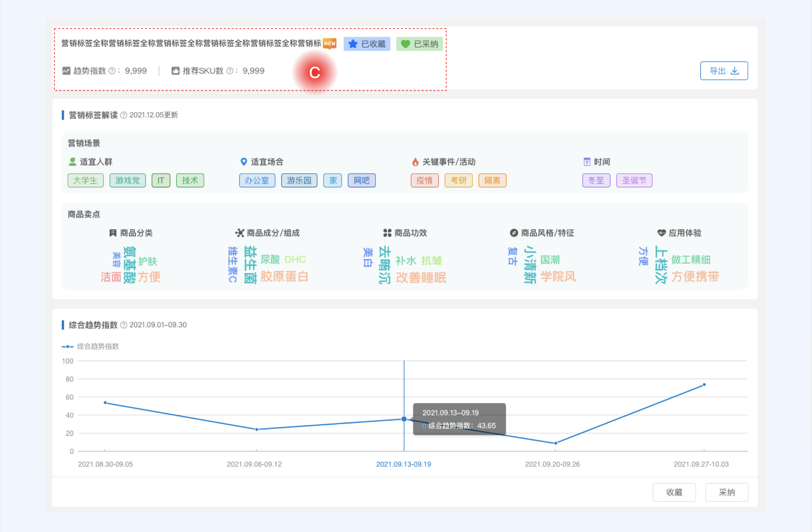
Task: Select the 考研 tag
Action: (x=458, y=180)
